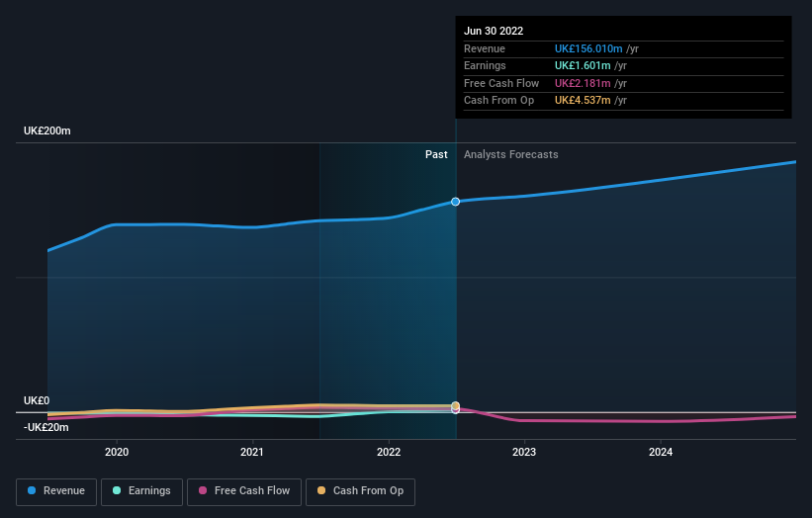
Task: Select the 2020 x-axis label
Action: tap(117, 452)
